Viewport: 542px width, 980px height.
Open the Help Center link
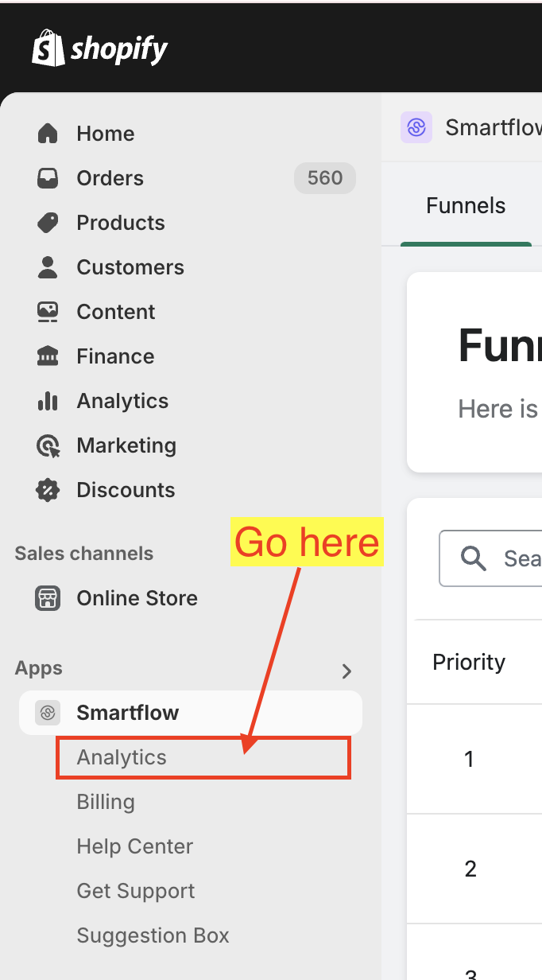coord(135,846)
